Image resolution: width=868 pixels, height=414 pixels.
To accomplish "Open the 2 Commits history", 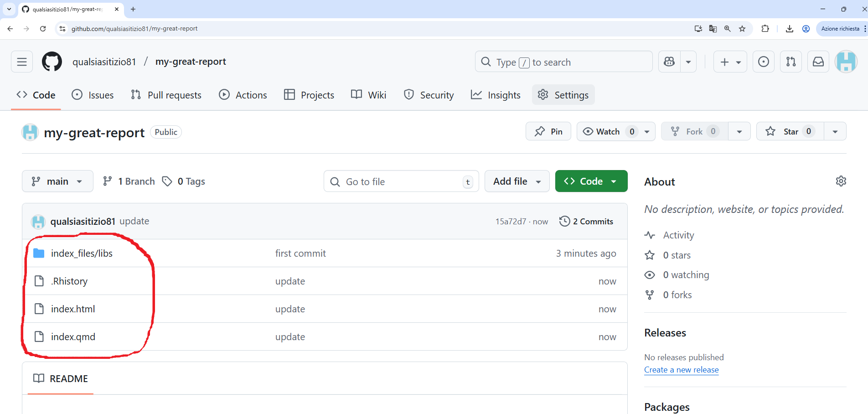I will pyautogui.click(x=587, y=221).
